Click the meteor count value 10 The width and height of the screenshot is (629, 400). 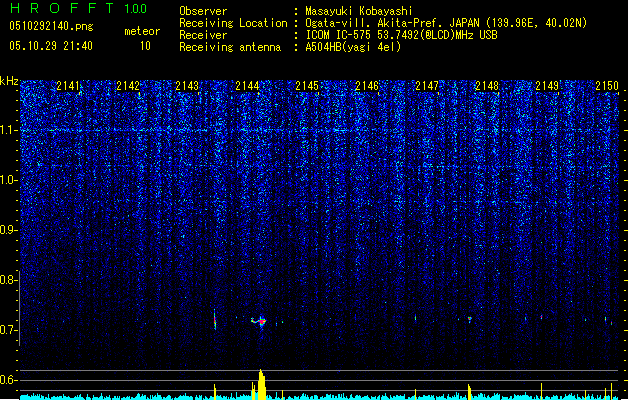(145, 46)
